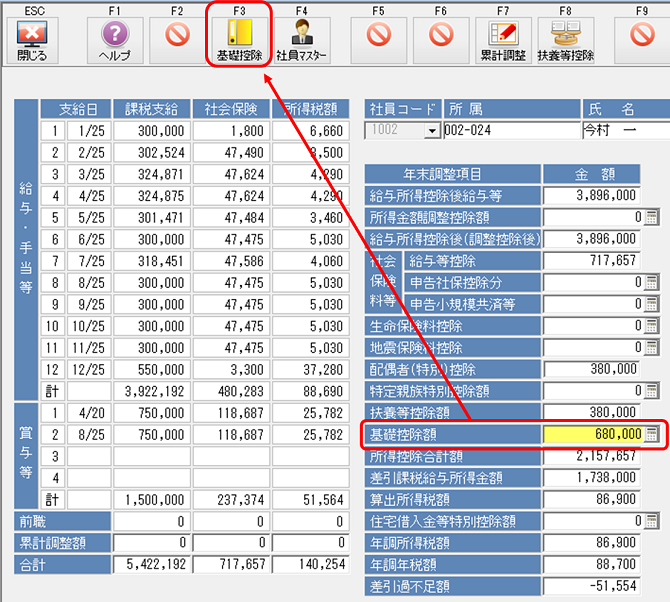This screenshot has height=602, width=670.
Task: Click the 所属 field showing 002-024
Action: [x=510, y=130]
